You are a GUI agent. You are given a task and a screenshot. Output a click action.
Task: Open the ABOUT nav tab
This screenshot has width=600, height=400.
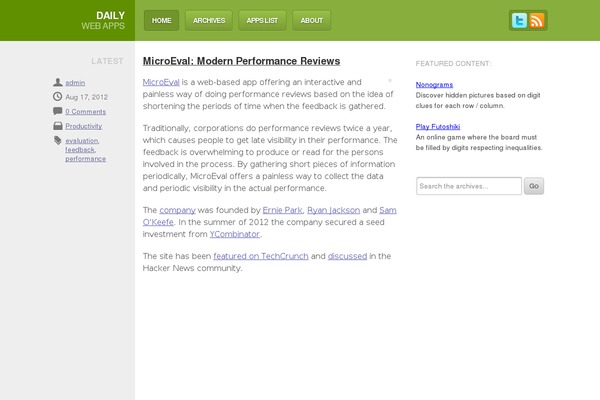(311, 20)
